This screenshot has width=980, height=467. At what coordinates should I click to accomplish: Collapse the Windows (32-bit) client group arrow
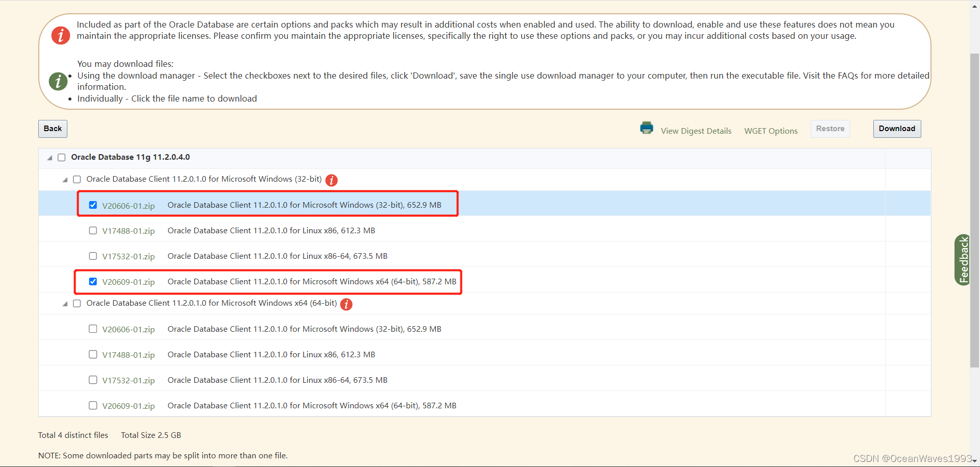(65, 180)
